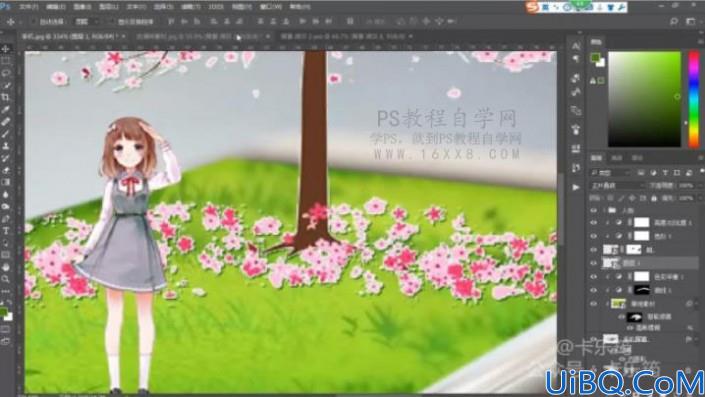Filter layers by pixel layer icon
705x397 pixels.
click(641, 173)
